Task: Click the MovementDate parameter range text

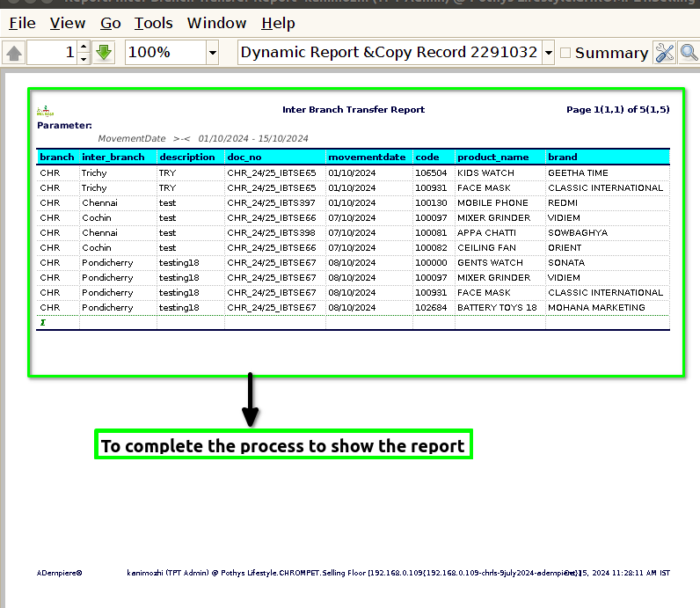Action: [x=203, y=138]
